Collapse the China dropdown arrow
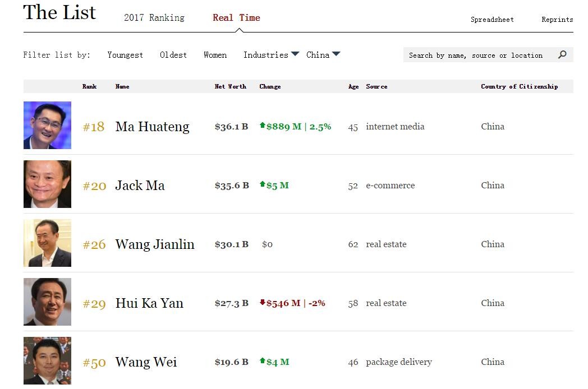Viewport: 588px width, 389px height. [x=336, y=54]
